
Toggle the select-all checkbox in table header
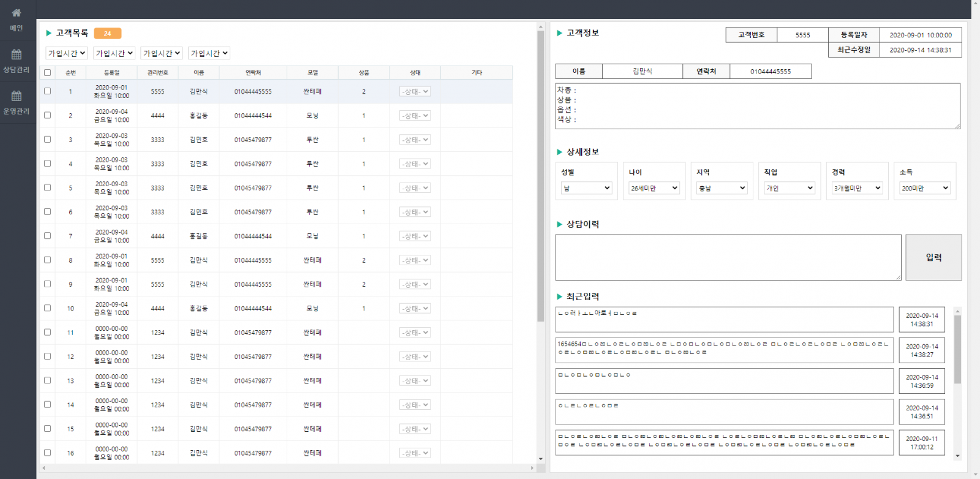click(x=48, y=72)
